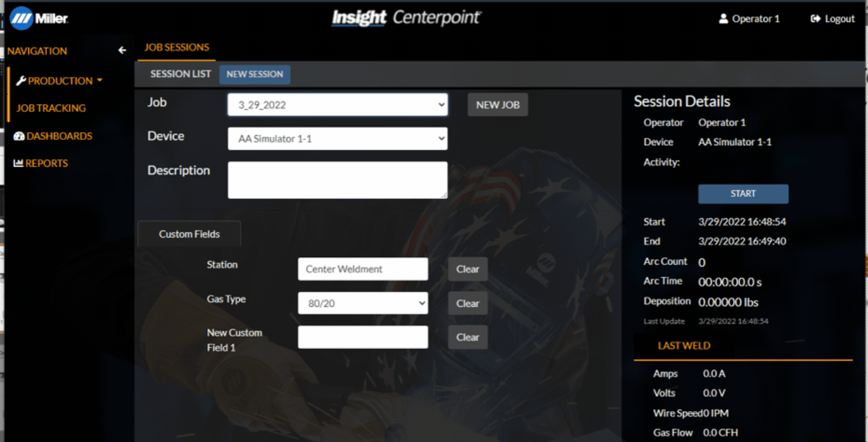Open the Job dropdown showing 3_29_2022

(x=338, y=104)
